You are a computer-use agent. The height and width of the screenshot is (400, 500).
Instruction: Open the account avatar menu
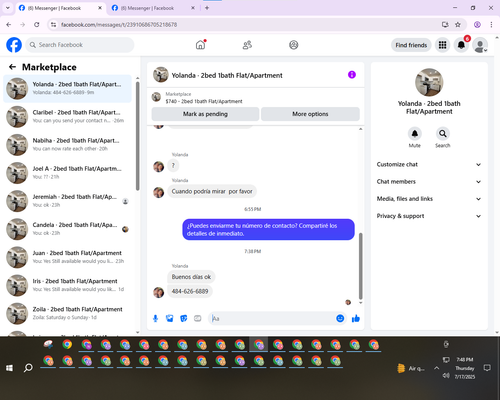(x=480, y=45)
